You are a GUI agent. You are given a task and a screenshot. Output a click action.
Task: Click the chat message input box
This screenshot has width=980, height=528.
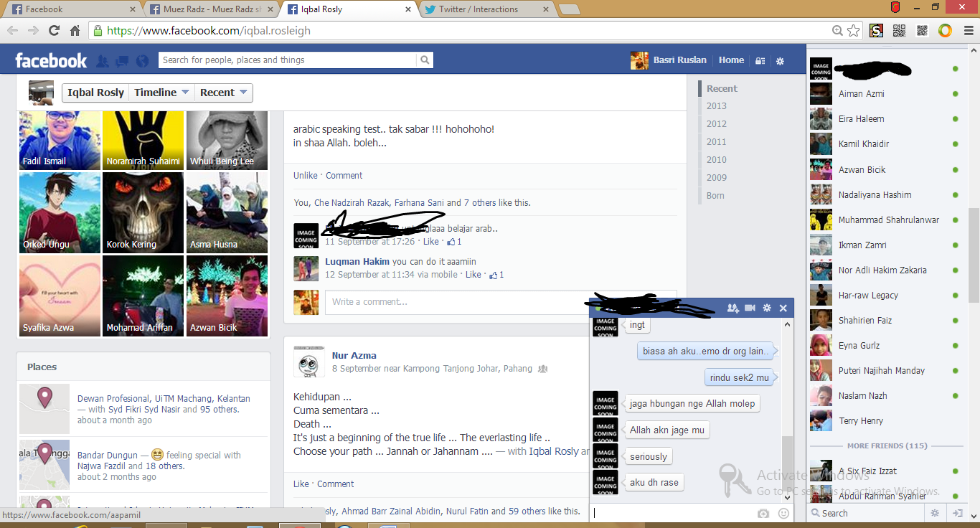point(673,514)
